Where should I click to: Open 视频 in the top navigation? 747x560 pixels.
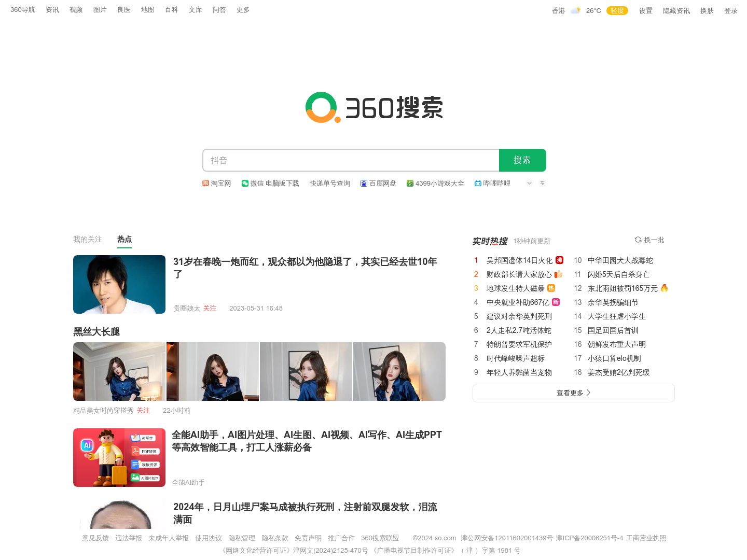coord(76,10)
